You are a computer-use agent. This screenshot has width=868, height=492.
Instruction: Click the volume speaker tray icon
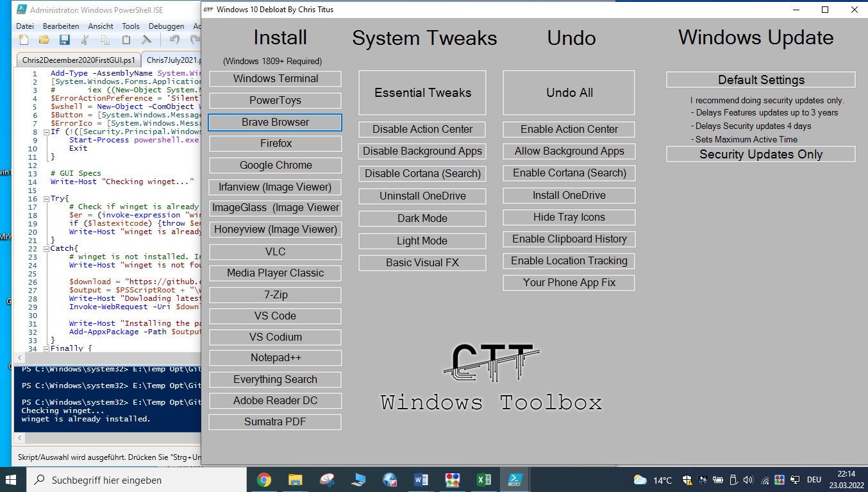[747, 479]
